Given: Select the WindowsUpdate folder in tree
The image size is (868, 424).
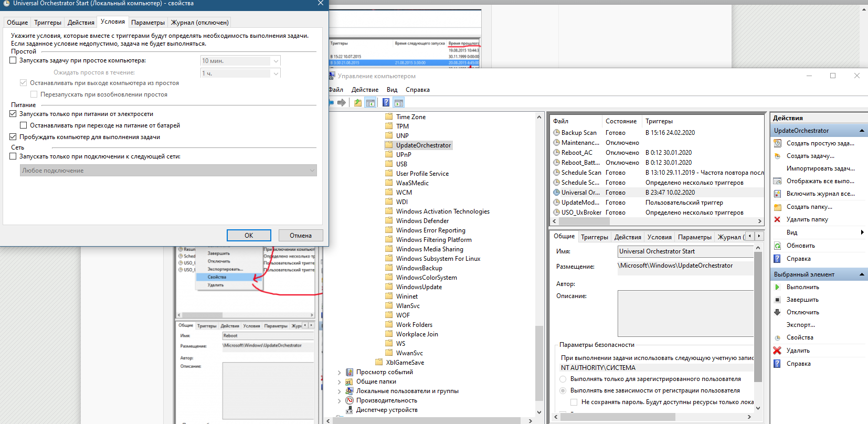Looking at the screenshot, I should pos(419,287).
